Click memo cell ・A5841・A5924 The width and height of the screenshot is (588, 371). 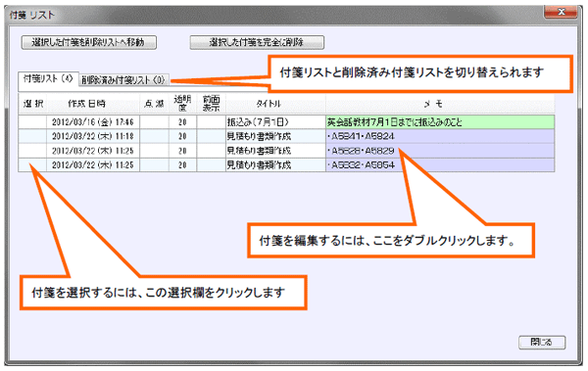tap(440, 136)
